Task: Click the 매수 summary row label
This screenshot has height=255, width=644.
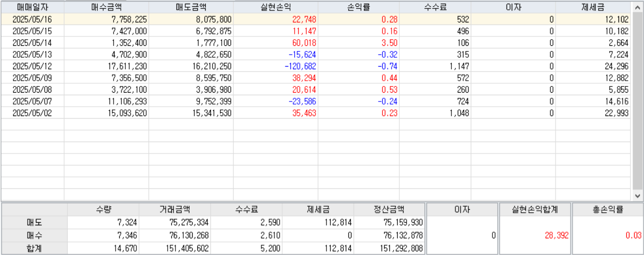Action: 34,235
